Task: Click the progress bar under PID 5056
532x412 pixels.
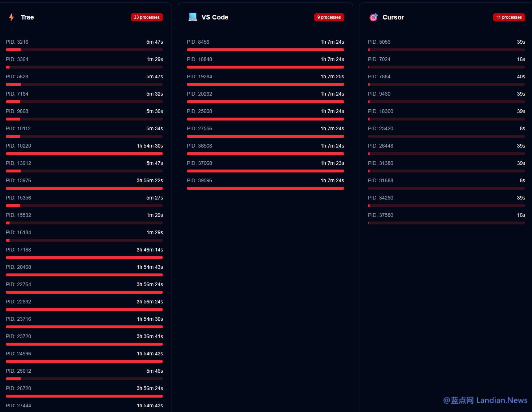Action: click(446, 50)
